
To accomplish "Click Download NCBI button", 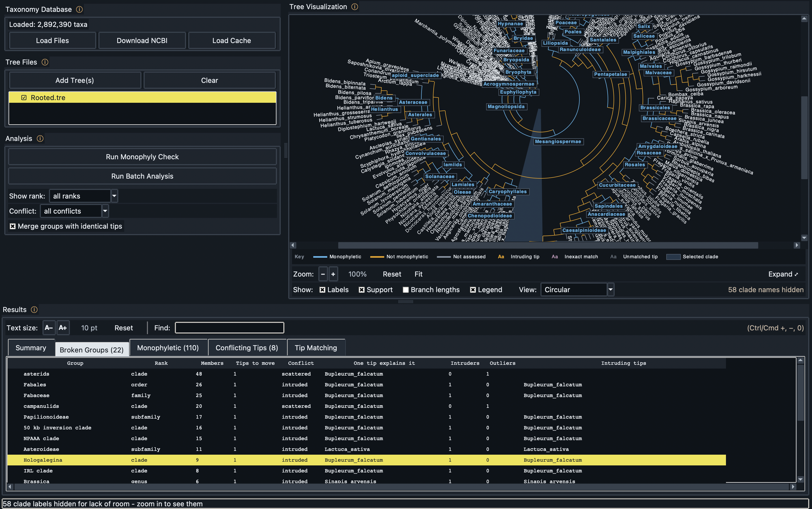I will coord(142,40).
